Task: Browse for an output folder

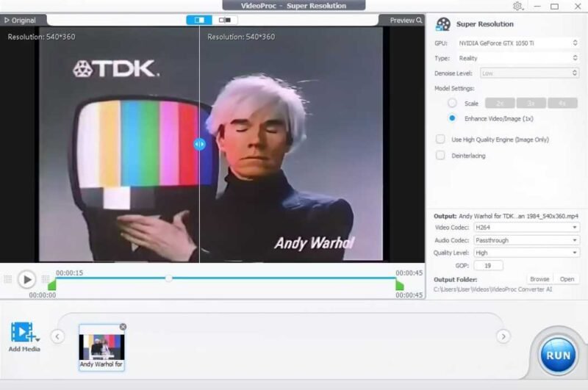Action: coord(539,279)
